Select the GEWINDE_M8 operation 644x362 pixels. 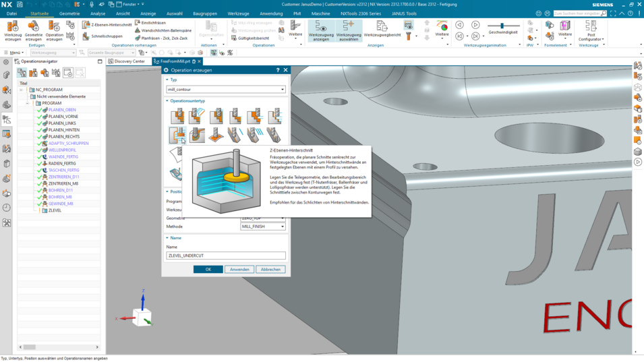click(61, 204)
